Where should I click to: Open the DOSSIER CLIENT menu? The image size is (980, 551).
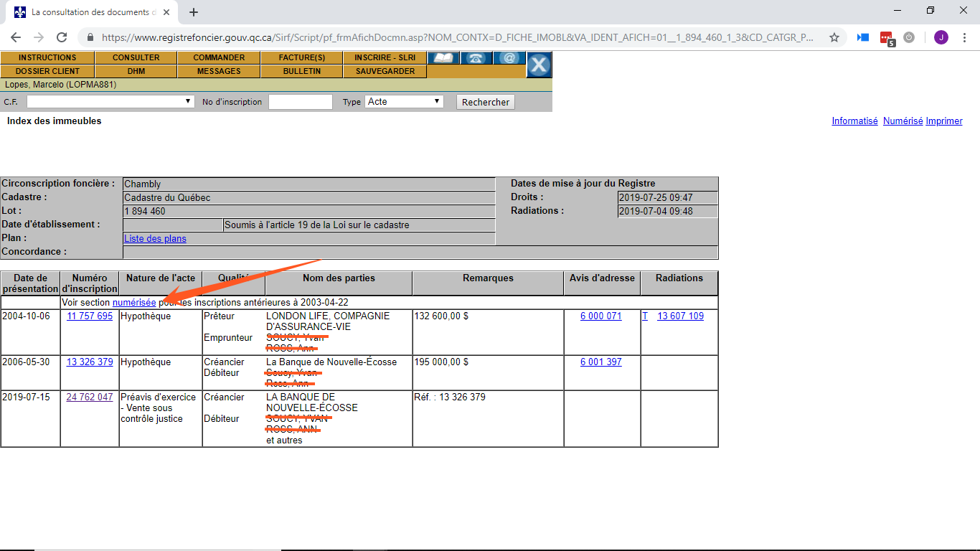pyautogui.click(x=47, y=72)
